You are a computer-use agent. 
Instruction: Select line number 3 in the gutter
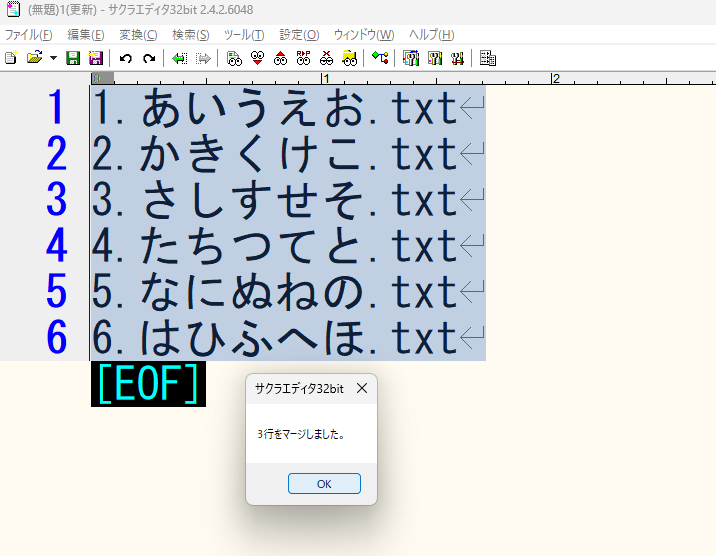tap(56, 199)
